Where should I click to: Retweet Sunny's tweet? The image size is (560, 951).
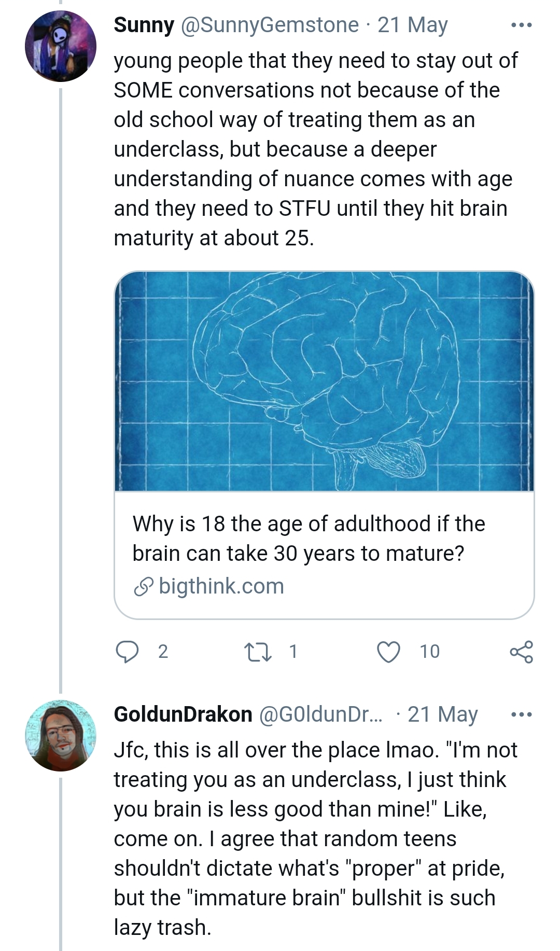[258, 652]
